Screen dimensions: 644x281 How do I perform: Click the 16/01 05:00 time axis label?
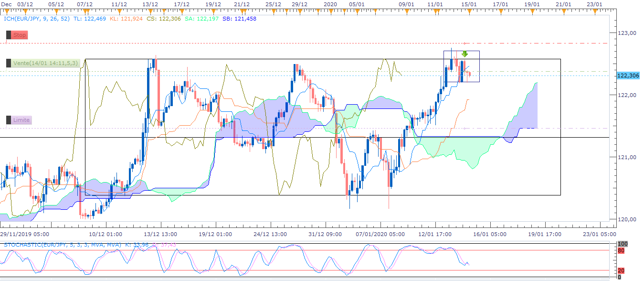(490, 234)
